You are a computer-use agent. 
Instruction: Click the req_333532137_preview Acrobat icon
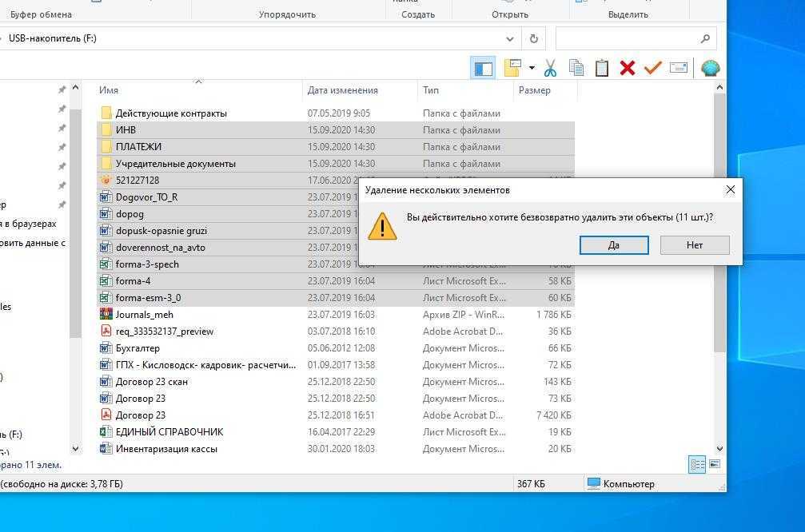point(106,331)
